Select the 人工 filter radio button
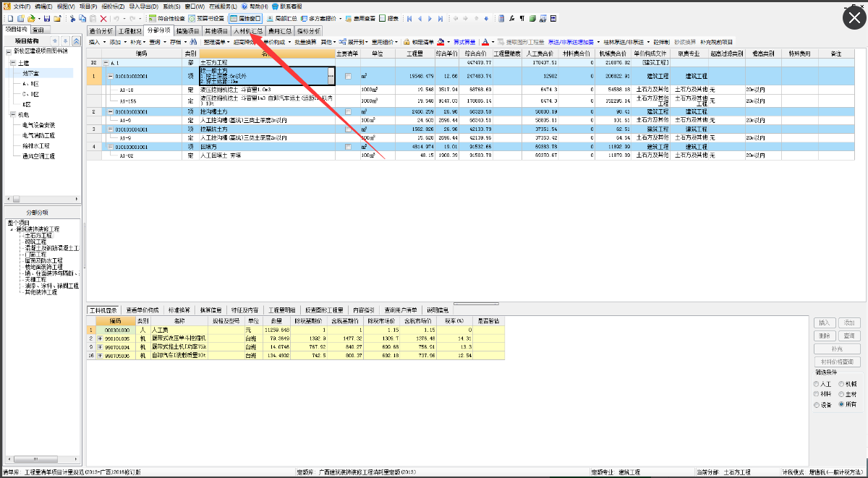This screenshot has height=478, width=868. (817, 384)
